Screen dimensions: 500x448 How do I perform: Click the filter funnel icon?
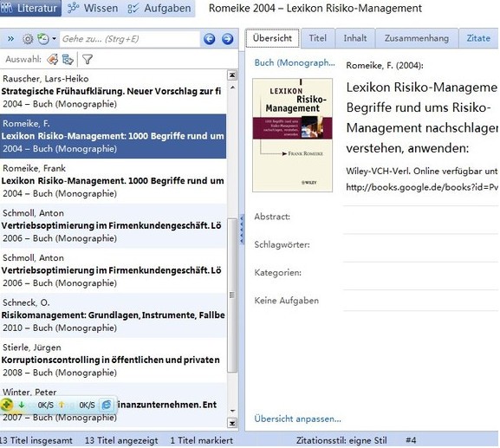click(x=87, y=59)
